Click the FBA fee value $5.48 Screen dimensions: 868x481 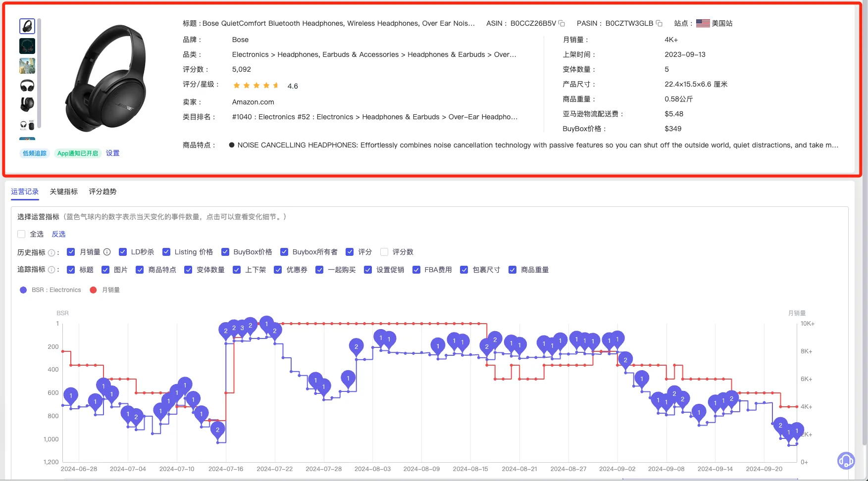(674, 114)
